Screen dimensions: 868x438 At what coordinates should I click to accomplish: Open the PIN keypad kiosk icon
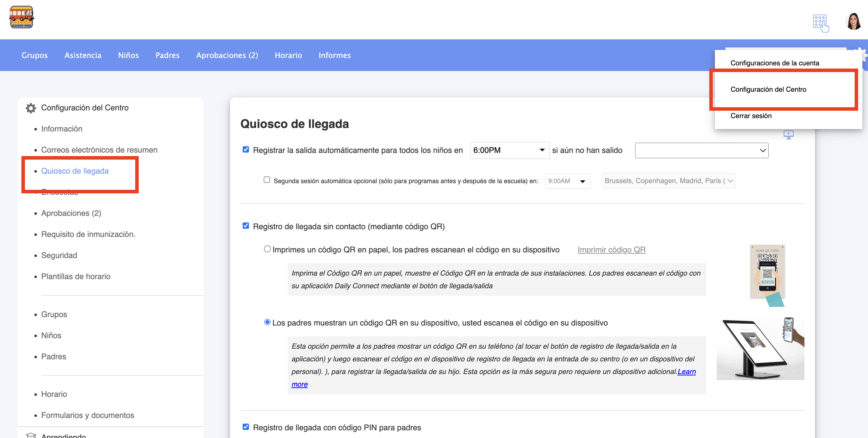[821, 23]
